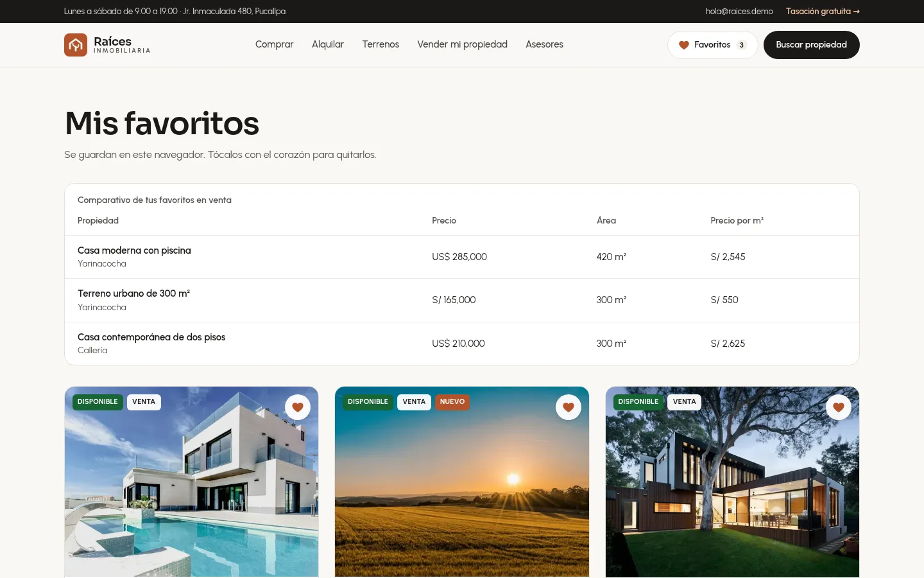Click the S/ 2,625 price per m² value
This screenshot has width=924, height=578.
click(728, 344)
